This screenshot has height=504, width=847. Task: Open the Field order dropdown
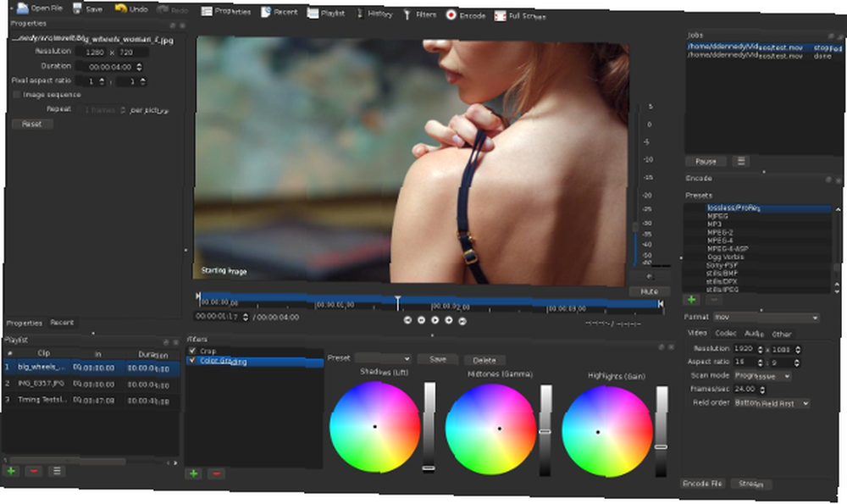point(772,403)
